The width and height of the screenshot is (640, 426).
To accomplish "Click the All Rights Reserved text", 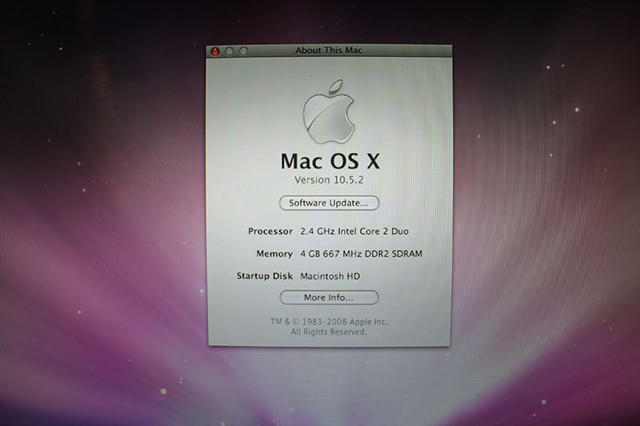I will [329, 331].
